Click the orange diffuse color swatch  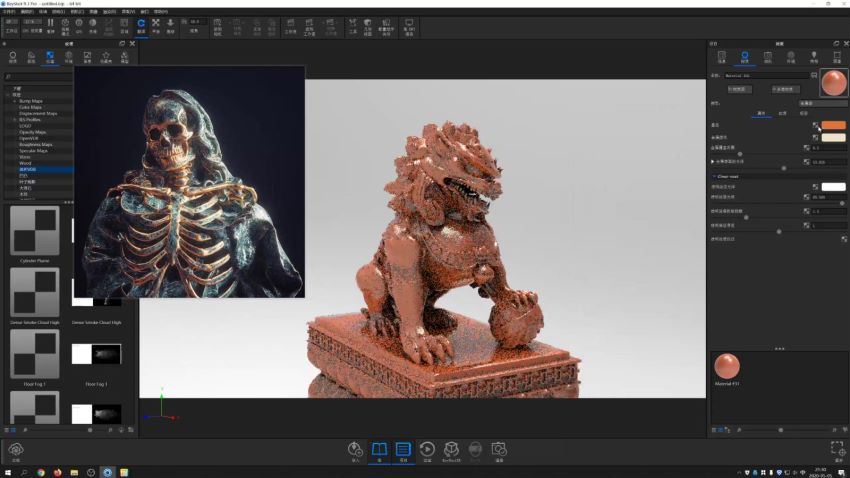click(x=833, y=126)
